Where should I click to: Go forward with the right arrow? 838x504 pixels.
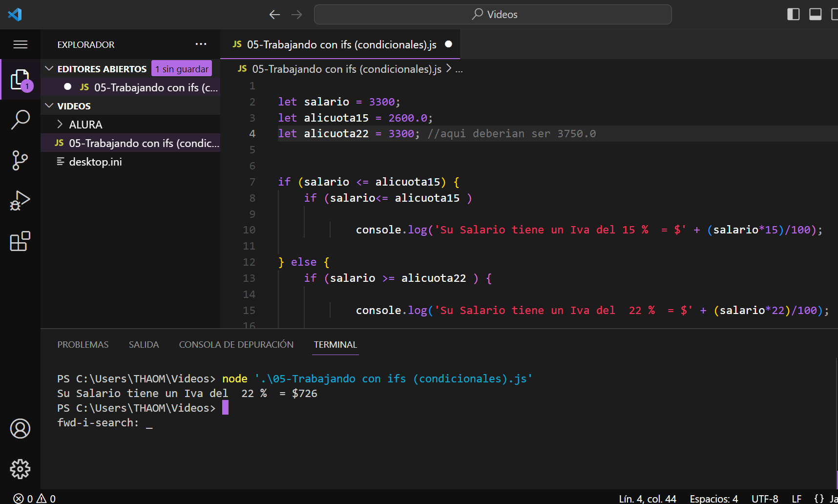click(296, 15)
